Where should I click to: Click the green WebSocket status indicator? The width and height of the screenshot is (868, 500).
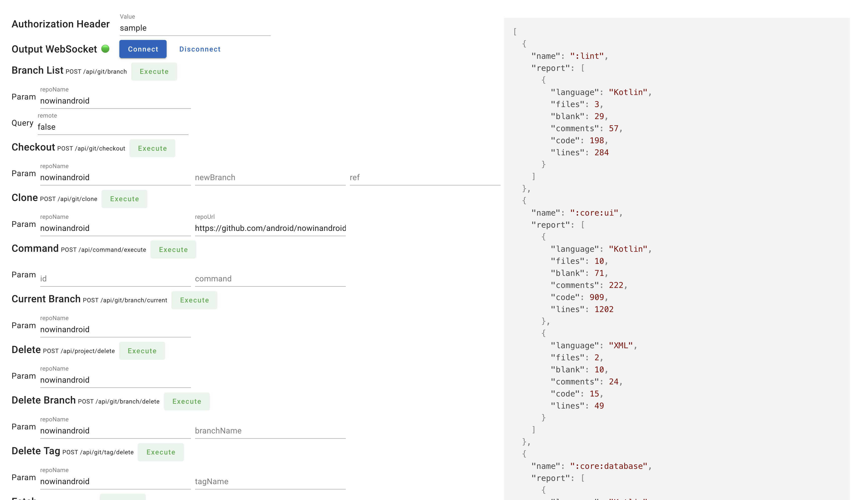[x=105, y=49]
